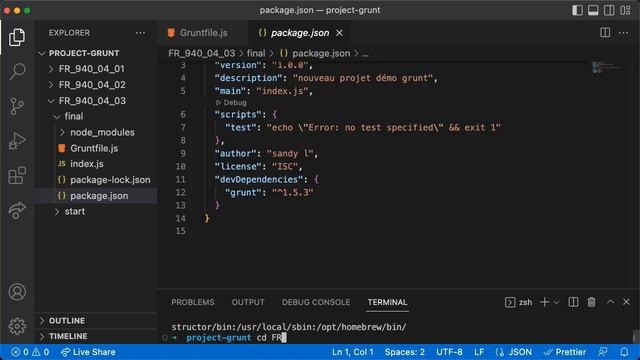Open the feedback icon in status bar
640x360 pixels.
602,352
